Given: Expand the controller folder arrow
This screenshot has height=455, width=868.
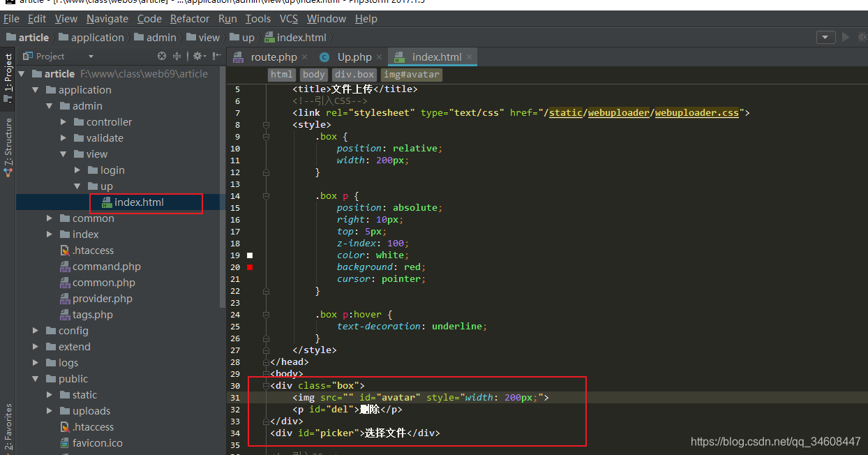Looking at the screenshot, I should tap(63, 122).
